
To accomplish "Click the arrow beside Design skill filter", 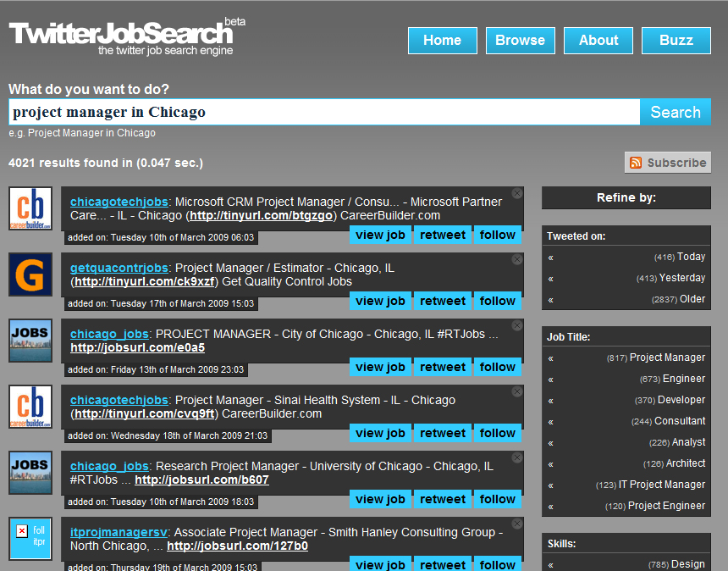I will (x=550, y=565).
